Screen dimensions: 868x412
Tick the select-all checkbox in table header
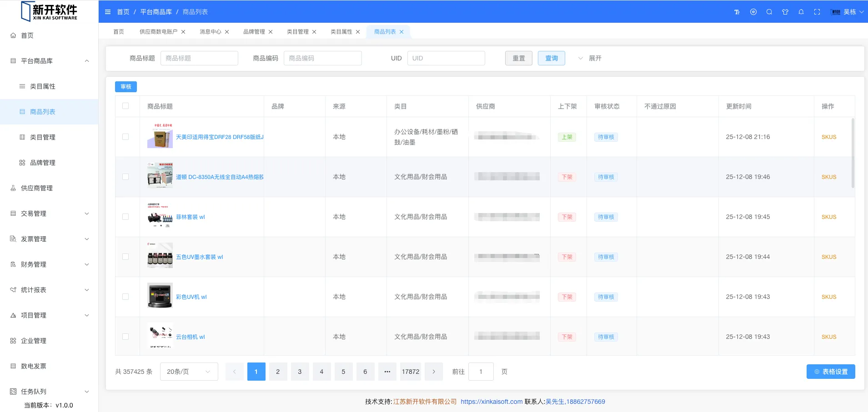(x=125, y=106)
